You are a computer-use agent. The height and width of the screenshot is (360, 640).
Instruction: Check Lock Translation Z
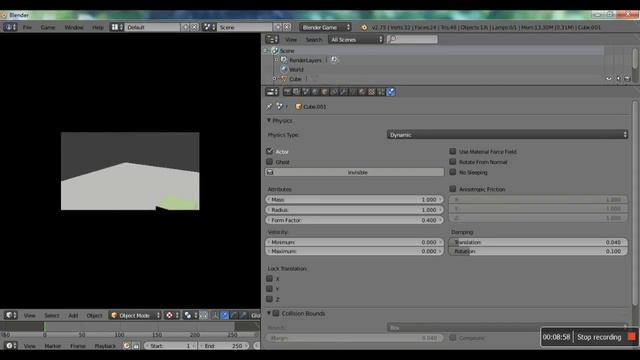[x=269, y=299]
